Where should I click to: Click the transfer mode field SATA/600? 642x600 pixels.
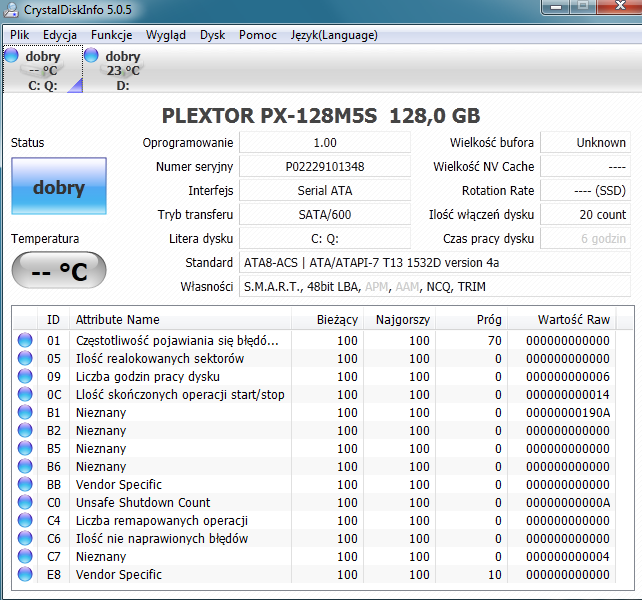pyautogui.click(x=325, y=215)
